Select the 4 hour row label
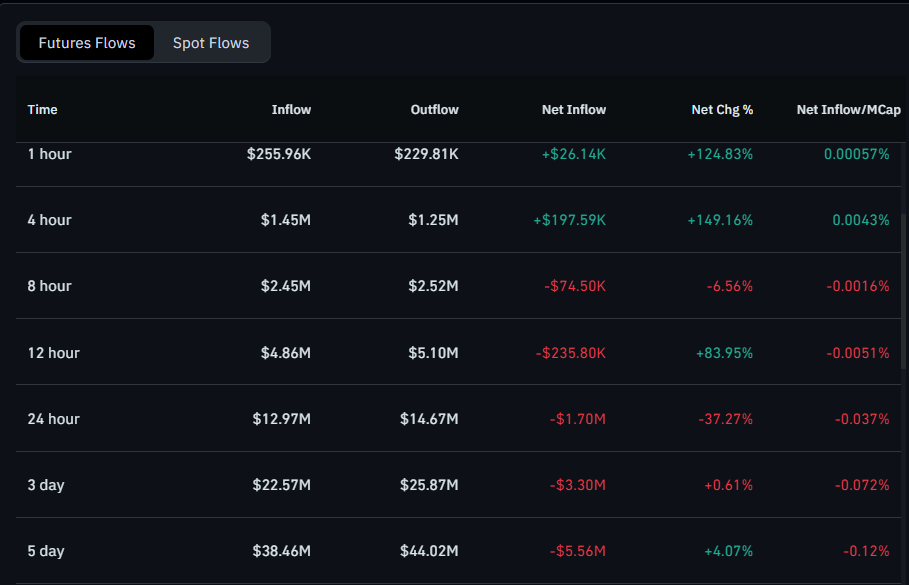The height and width of the screenshot is (585, 909). pyautogui.click(x=50, y=220)
